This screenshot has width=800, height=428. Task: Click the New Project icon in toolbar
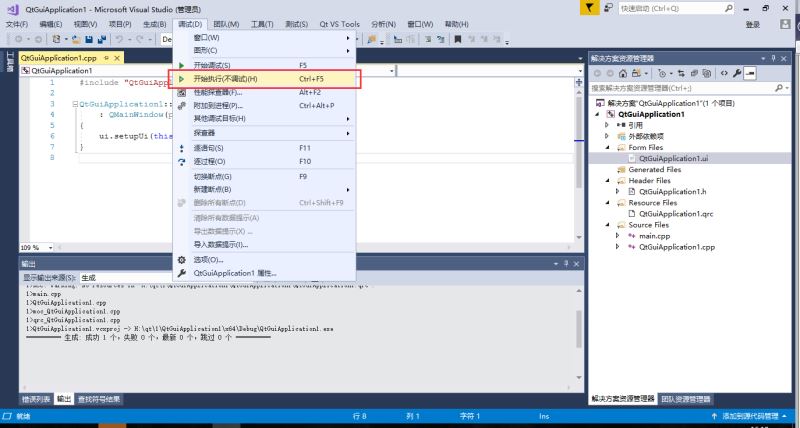(57, 39)
